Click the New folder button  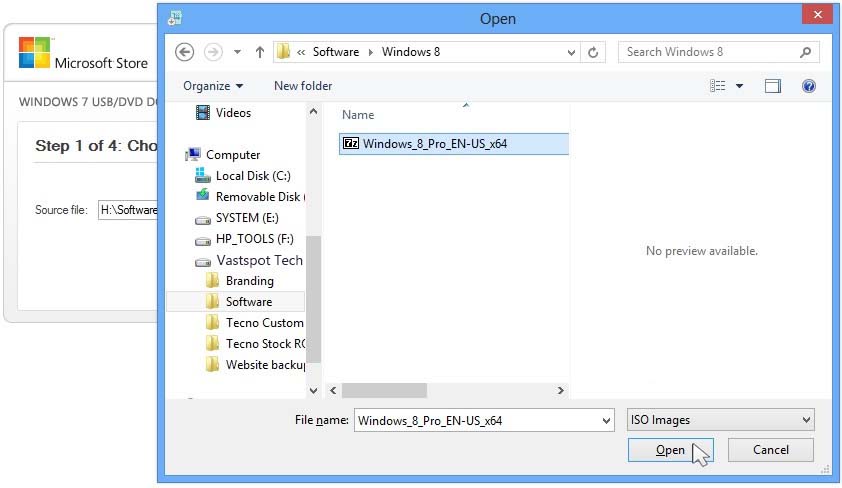pyautogui.click(x=303, y=86)
